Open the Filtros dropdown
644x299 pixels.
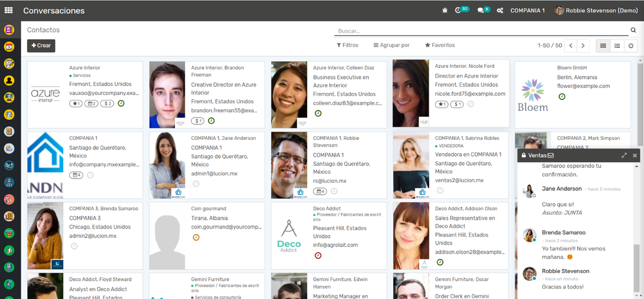point(347,45)
